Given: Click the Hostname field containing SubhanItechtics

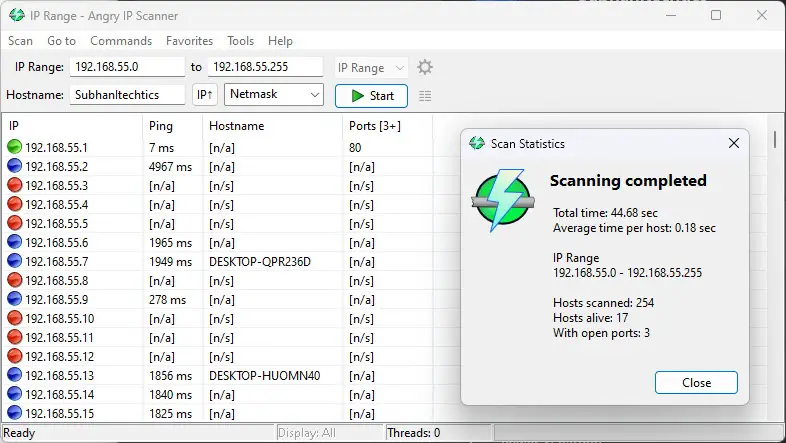Looking at the screenshot, I should point(127,95).
